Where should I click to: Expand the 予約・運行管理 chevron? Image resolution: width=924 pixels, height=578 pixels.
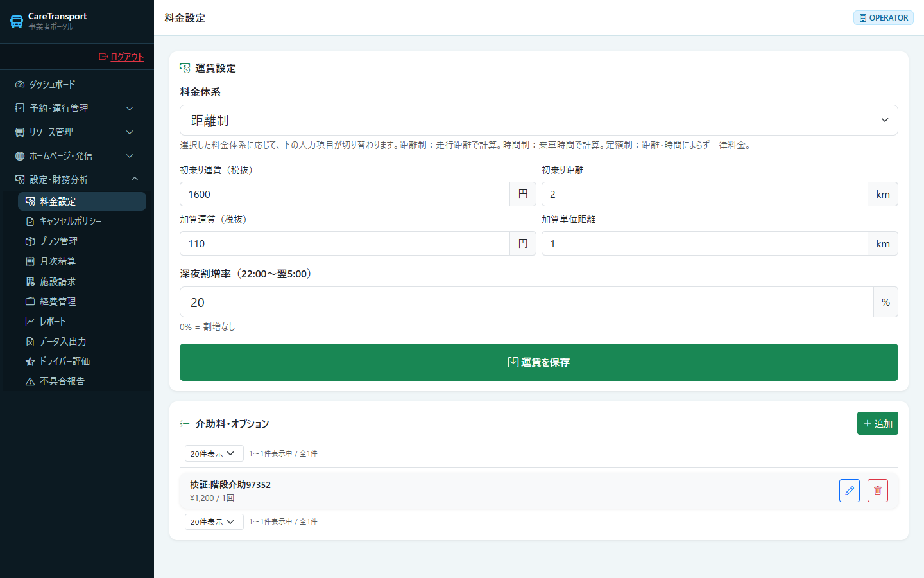pyautogui.click(x=130, y=108)
